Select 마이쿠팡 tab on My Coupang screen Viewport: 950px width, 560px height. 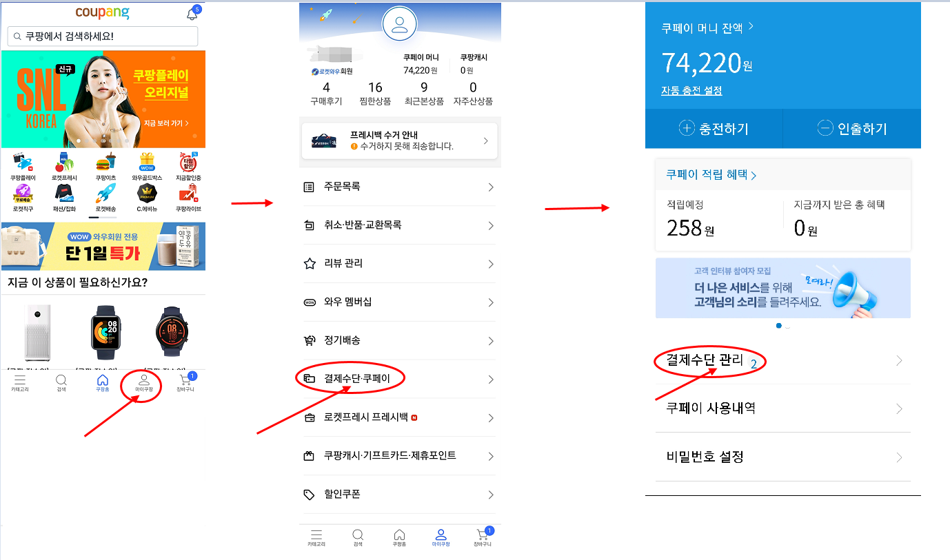pos(441,538)
